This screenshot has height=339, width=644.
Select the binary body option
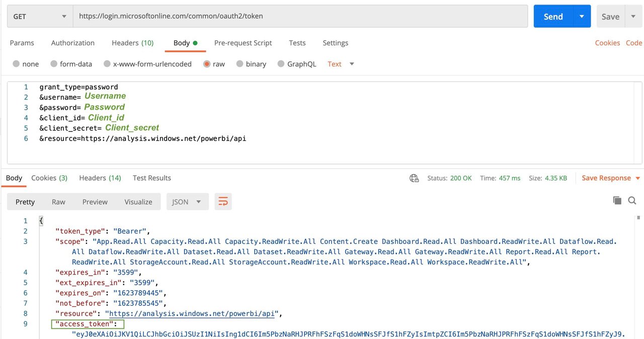(x=240, y=64)
